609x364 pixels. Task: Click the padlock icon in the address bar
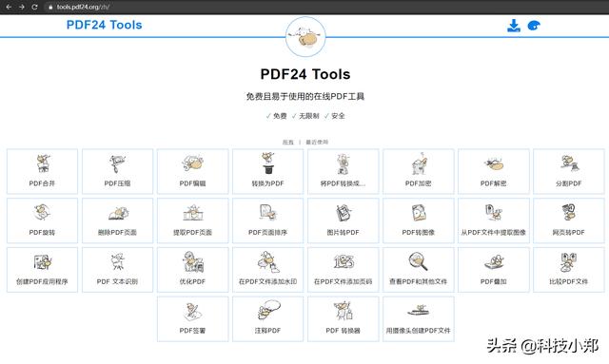[x=50, y=7]
